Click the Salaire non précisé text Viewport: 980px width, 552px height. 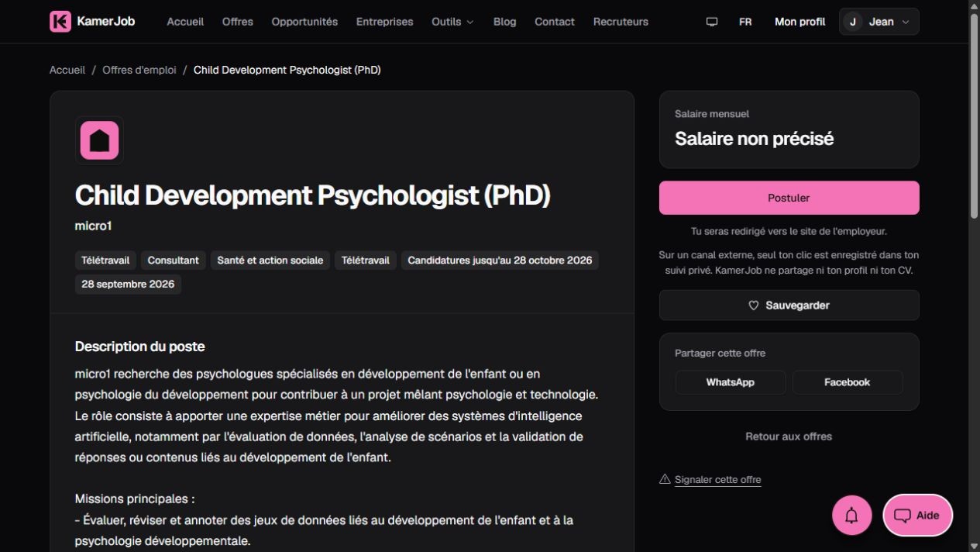tap(754, 139)
